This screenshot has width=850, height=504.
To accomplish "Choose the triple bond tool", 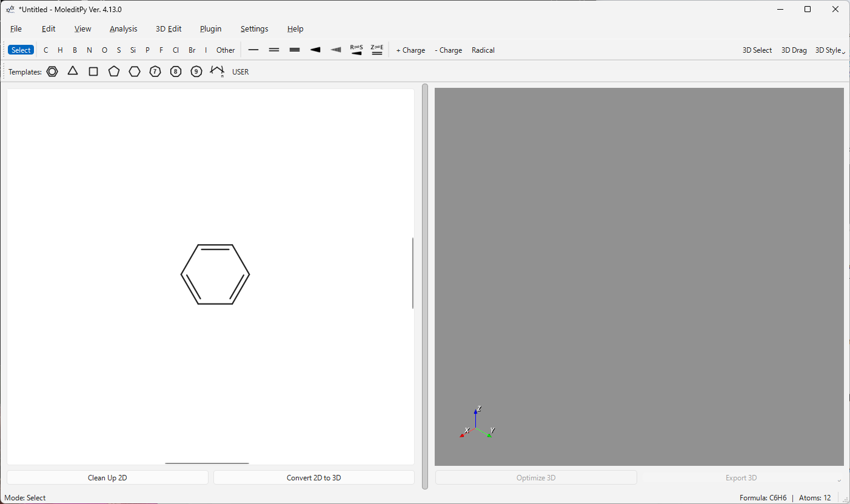I will (x=295, y=50).
